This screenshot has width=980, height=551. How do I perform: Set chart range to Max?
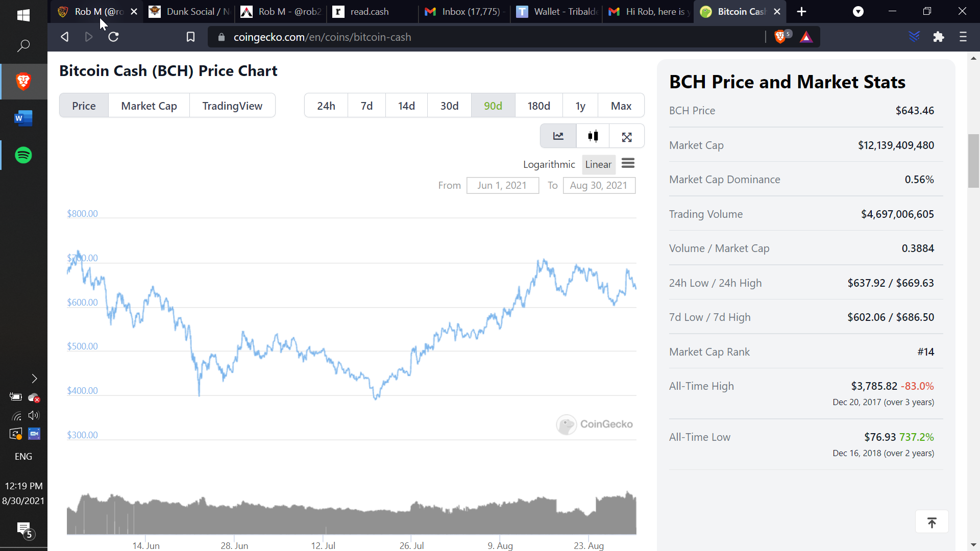[x=621, y=106]
